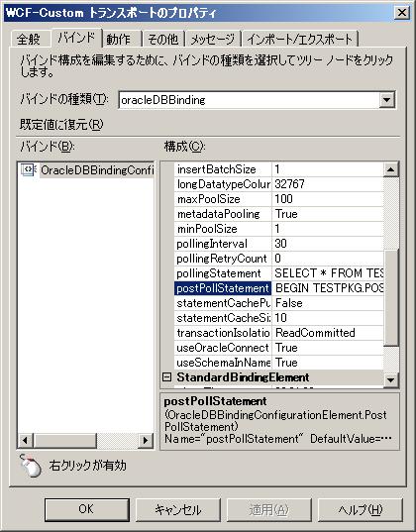
Task: Click the 既定値に復元 link
Action: 61,125
